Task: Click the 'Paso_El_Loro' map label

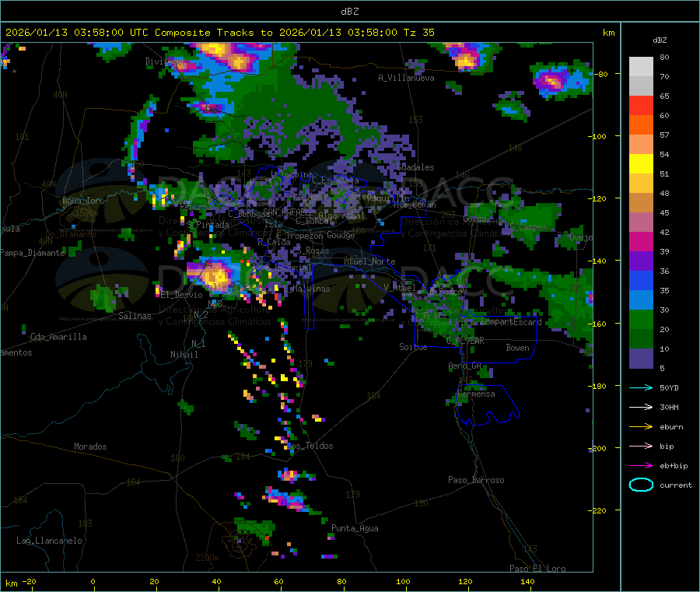Action: [538, 569]
